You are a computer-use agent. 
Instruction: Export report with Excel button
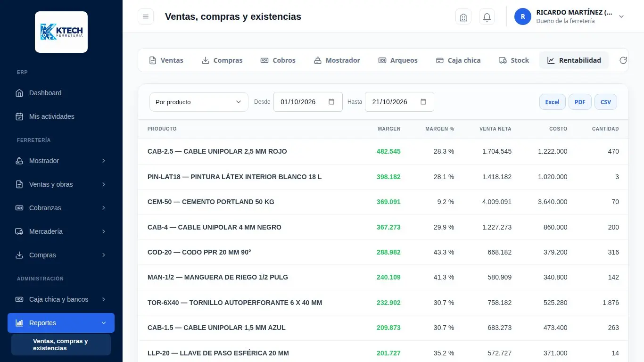tap(553, 102)
